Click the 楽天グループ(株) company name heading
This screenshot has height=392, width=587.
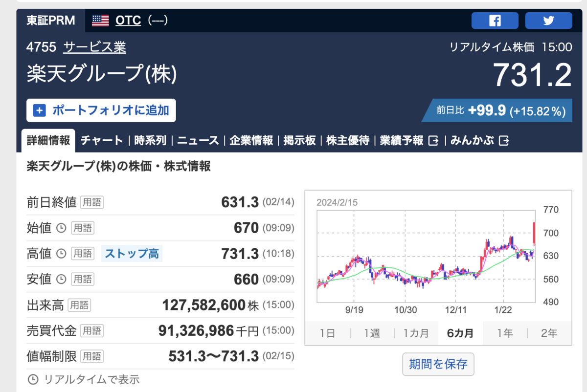[102, 74]
